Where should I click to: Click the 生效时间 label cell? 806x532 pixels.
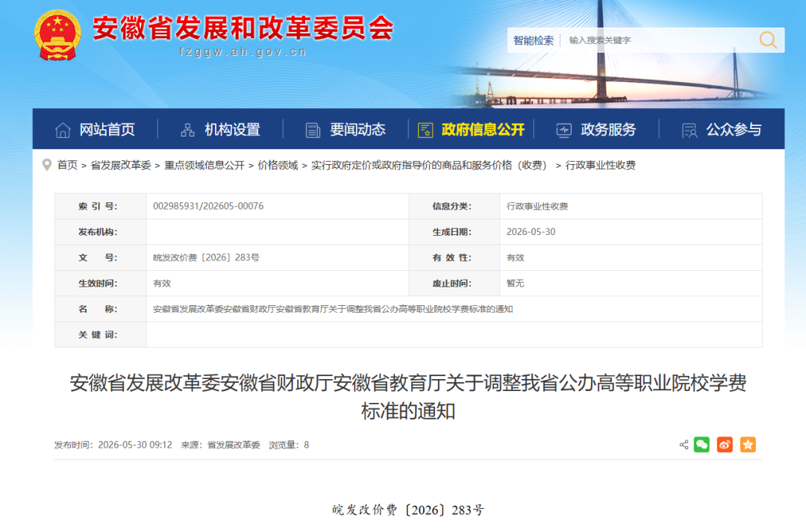coord(100,284)
